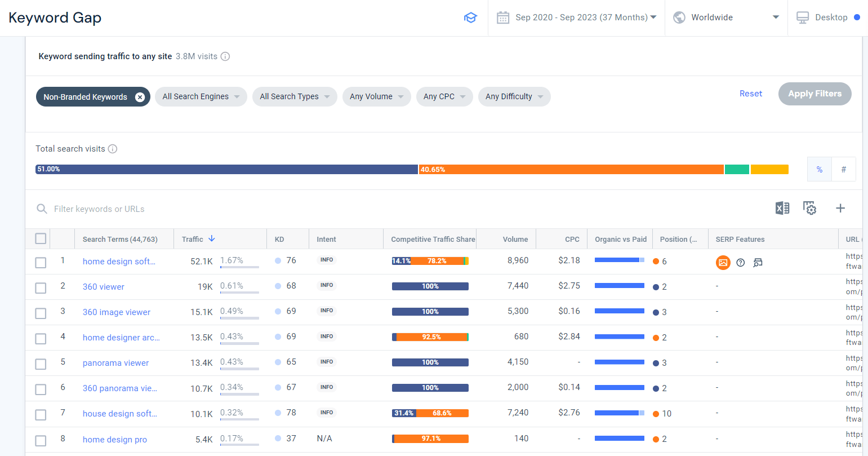Click the orange 40.65% segment of total visits bar
868x456 pixels.
click(x=571, y=169)
